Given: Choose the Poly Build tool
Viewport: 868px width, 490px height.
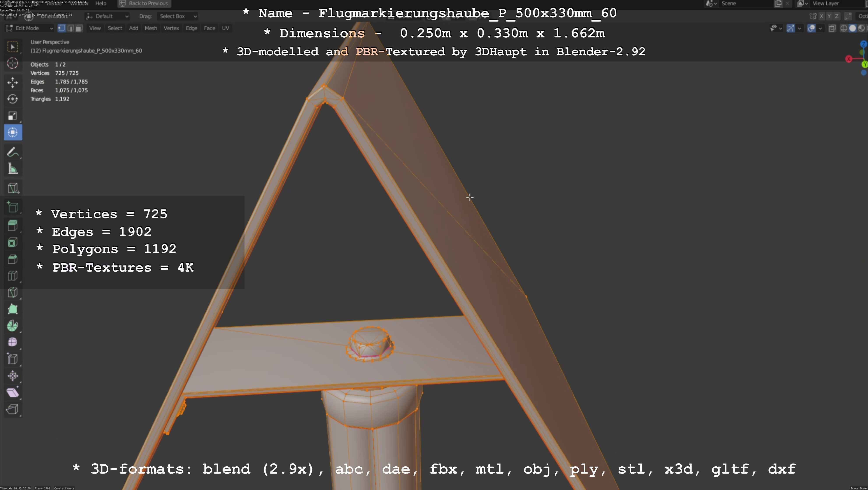Looking at the screenshot, I should coord(13,309).
